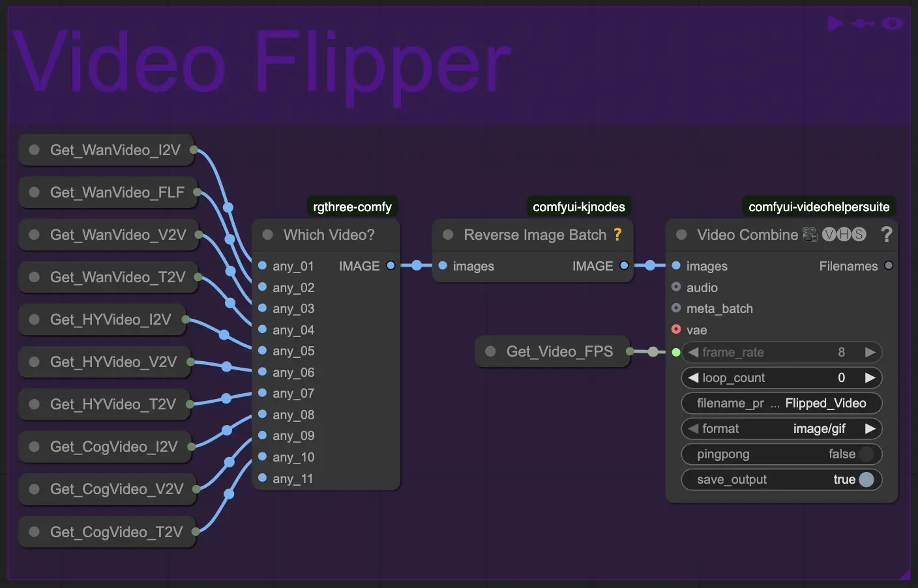Viewport: 918px width, 588px height.
Task: Click the any_11 input port
Action: tap(262, 478)
